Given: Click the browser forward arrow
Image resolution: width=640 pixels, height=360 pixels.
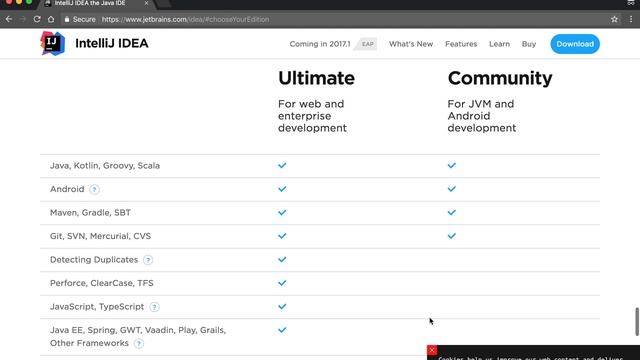Looking at the screenshot, I should (x=23, y=19).
